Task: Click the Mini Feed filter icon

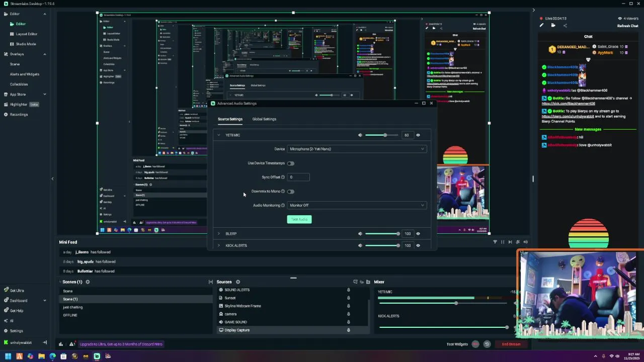Action: coord(495,242)
